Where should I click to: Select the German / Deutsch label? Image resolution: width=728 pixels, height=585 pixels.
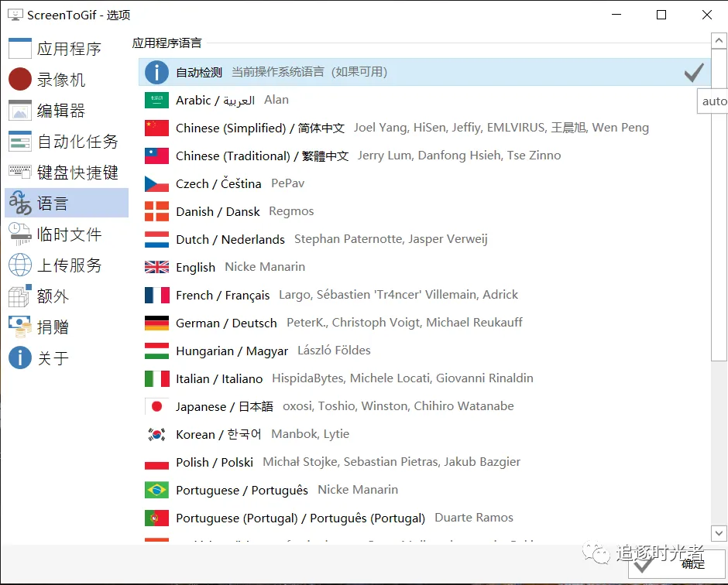coord(226,323)
